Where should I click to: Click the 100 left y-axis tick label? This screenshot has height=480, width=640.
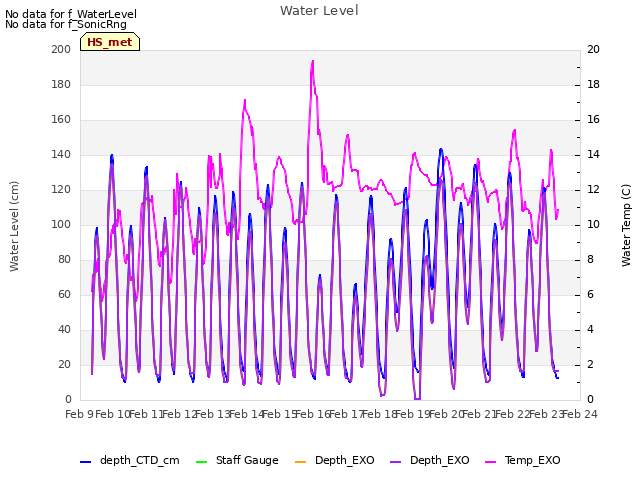tap(61, 224)
